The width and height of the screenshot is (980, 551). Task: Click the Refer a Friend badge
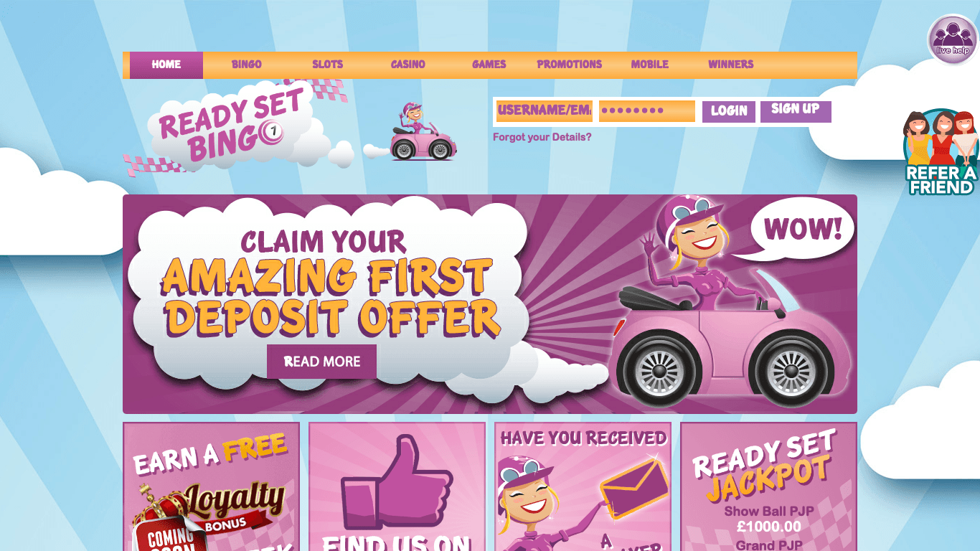(941, 152)
